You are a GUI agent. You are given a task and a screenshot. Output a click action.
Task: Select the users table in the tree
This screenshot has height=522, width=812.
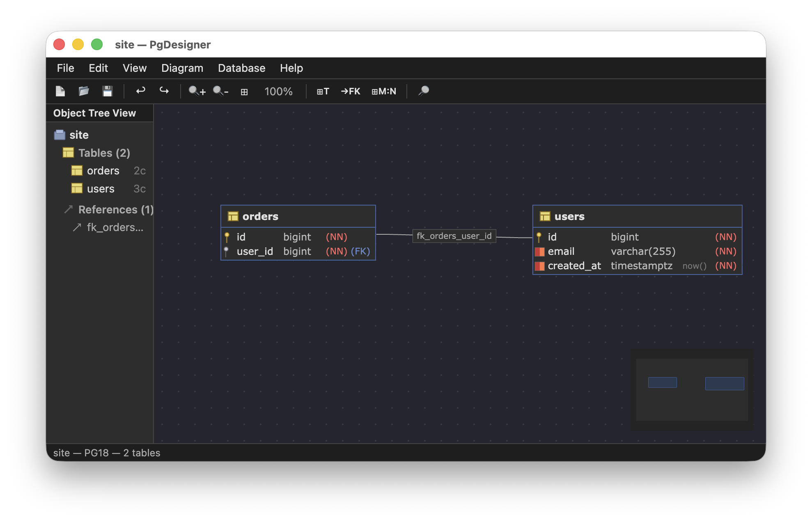pos(101,189)
